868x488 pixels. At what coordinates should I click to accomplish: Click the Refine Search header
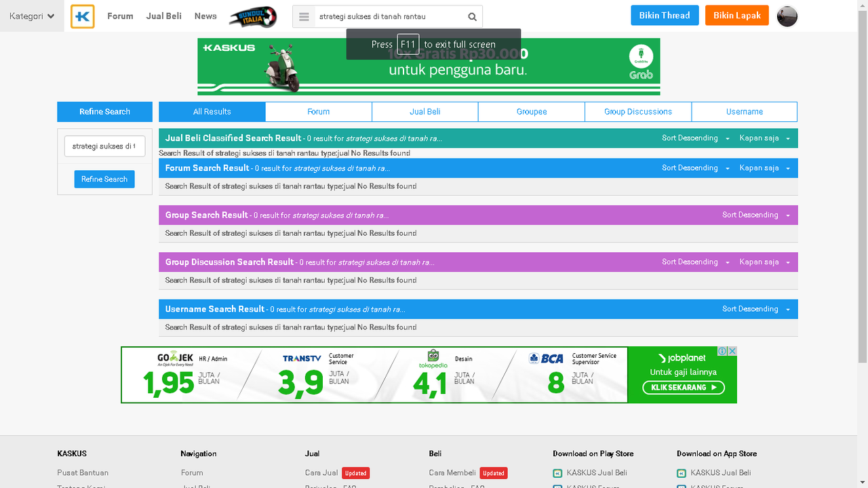click(104, 112)
